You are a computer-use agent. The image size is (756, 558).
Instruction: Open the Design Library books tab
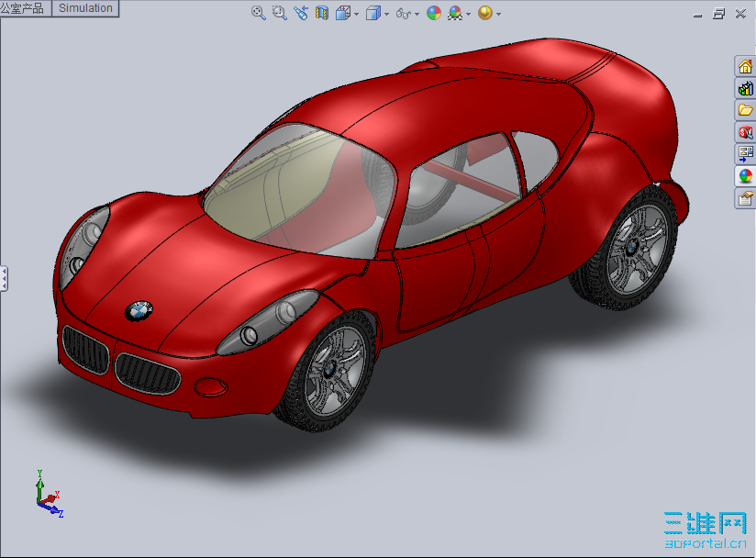(x=745, y=88)
